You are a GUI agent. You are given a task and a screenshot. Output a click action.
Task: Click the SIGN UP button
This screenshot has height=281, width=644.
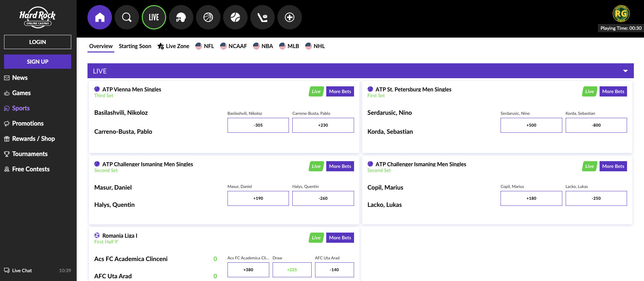(38, 62)
